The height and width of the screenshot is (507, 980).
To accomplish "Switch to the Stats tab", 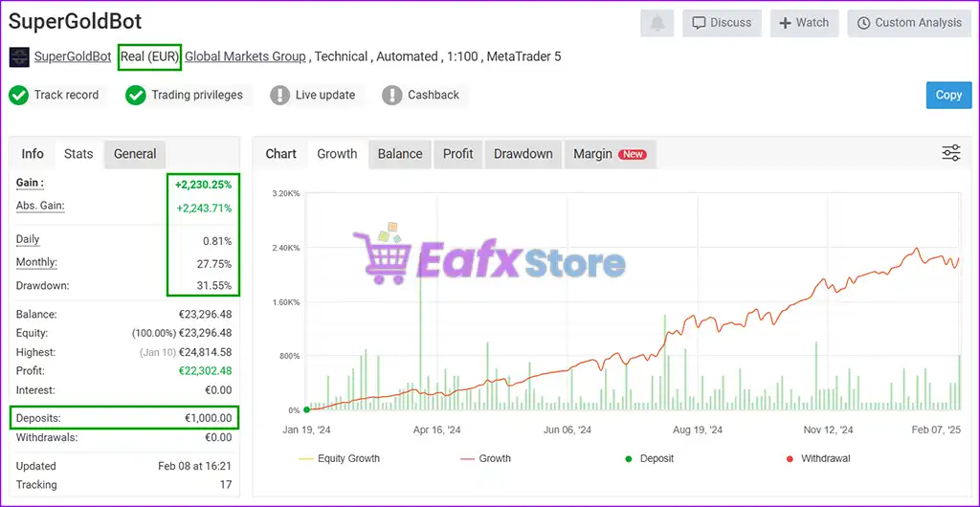I will pos(78,154).
